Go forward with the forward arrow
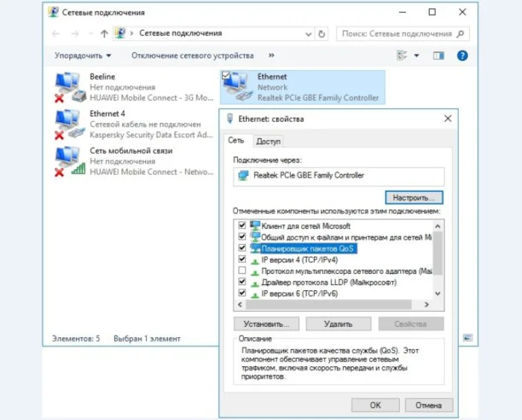The height and width of the screenshot is (420, 522). pyautogui.click(x=75, y=33)
